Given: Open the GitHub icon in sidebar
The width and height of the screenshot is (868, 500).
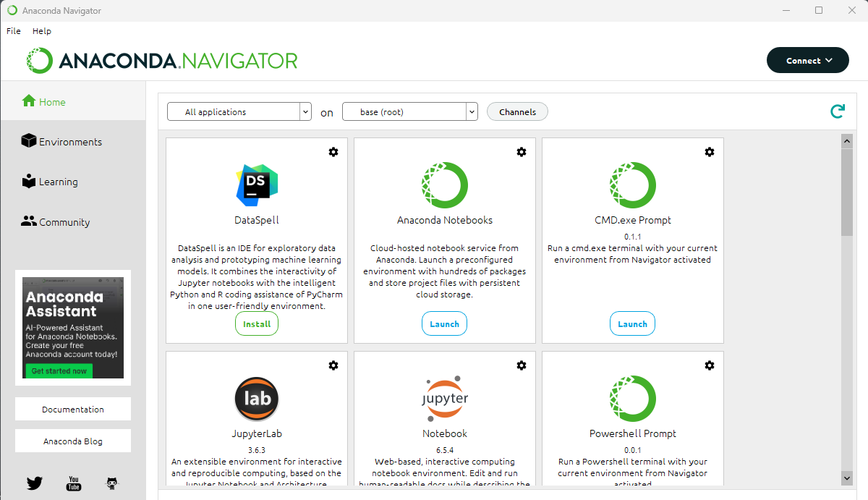Looking at the screenshot, I should [112, 483].
